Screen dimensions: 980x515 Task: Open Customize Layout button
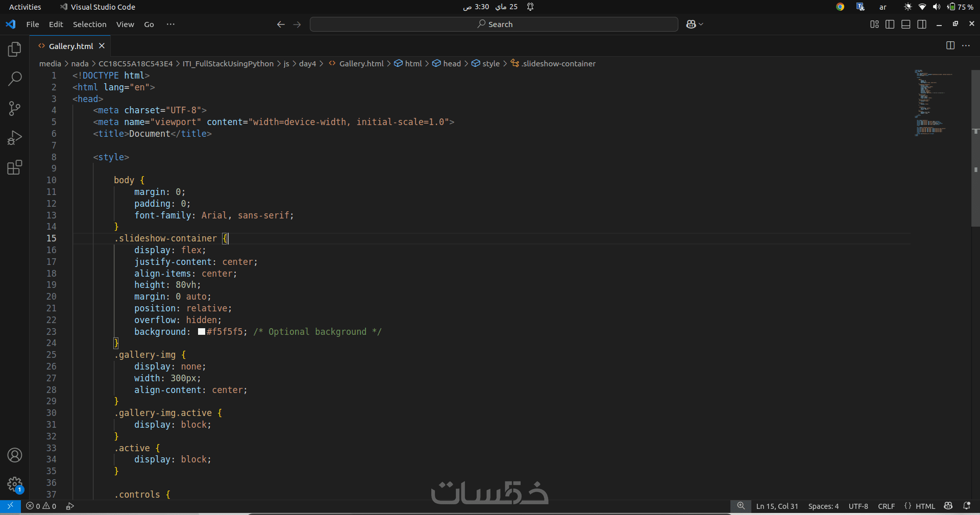point(874,24)
